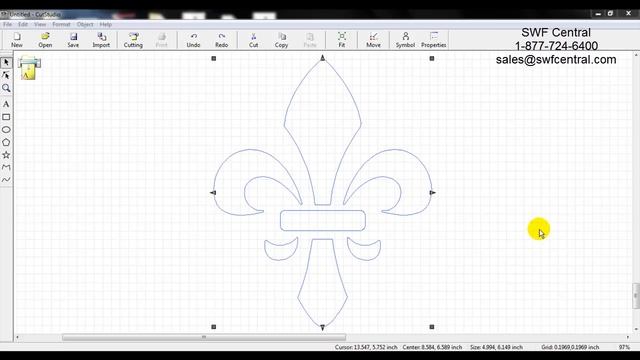
Task: Fit the view using the Fit icon
Action: (x=342, y=40)
